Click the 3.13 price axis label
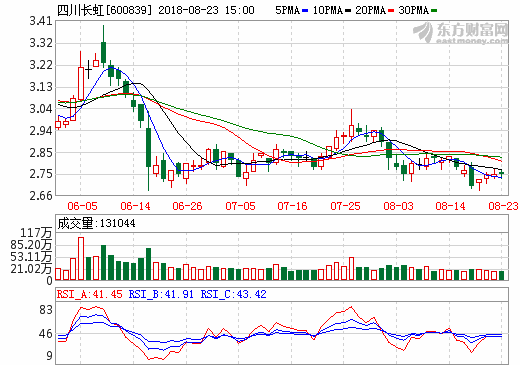Image resolution: width=520 pixels, height=365 pixels. pyautogui.click(x=41, y=87)
